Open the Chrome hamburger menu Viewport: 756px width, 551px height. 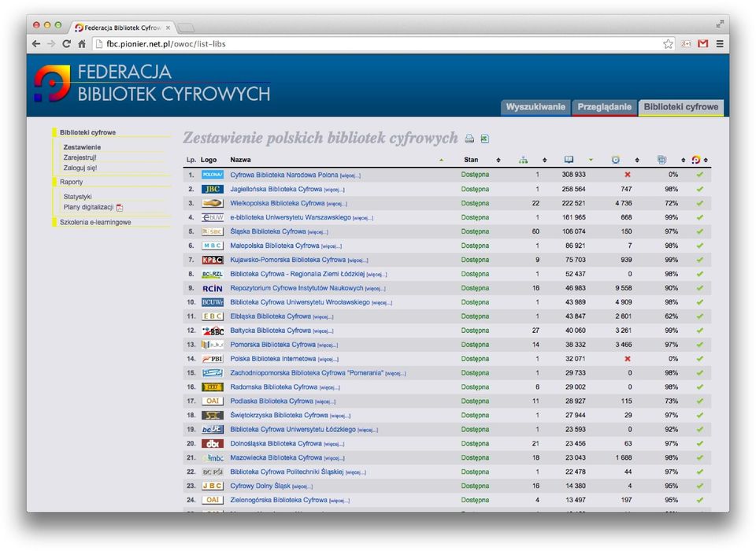tap(720, 44)
